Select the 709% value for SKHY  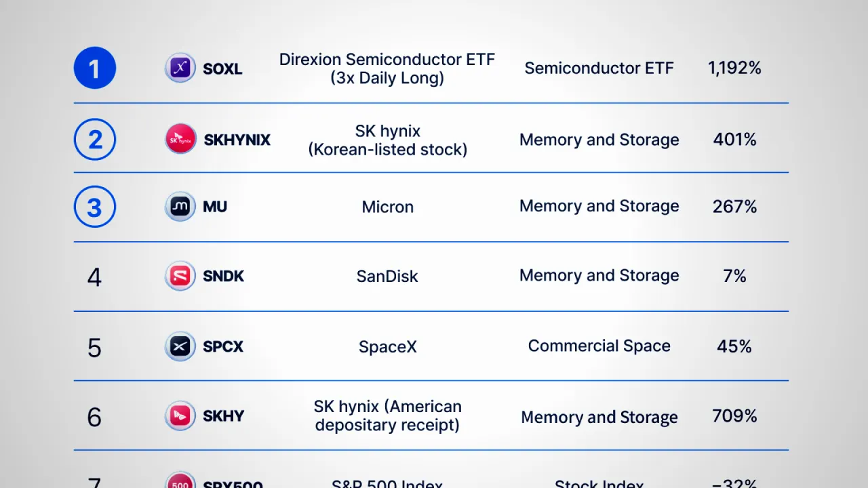click(735, 415)
